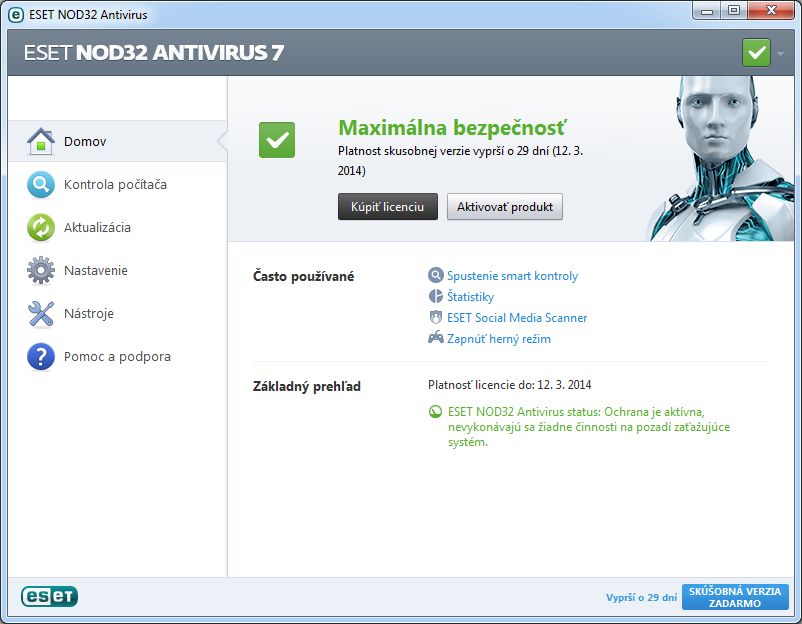Click the Social Media Scanner shield icon
This screenshot has width=802, height=624.
tap(435, 317)
